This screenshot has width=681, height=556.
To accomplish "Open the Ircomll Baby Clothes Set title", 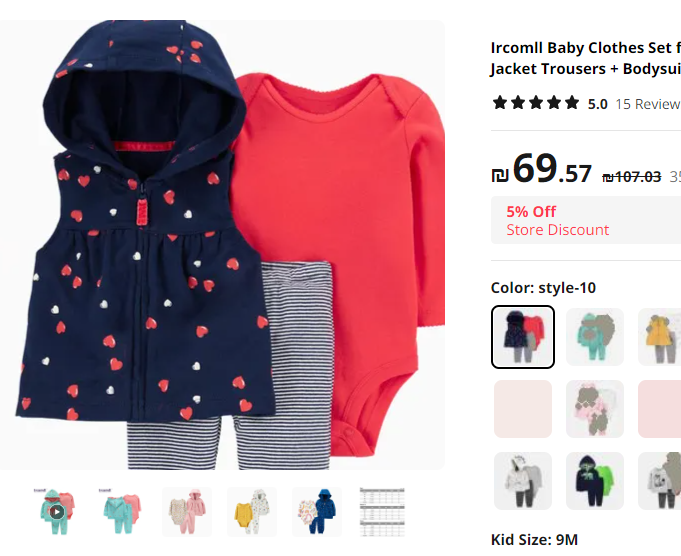I will [586, 58].
